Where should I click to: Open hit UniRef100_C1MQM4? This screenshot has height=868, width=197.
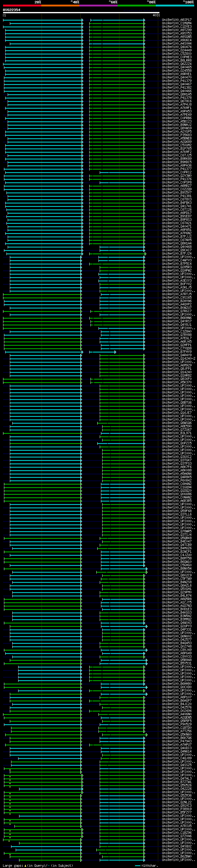coord(177,23)
